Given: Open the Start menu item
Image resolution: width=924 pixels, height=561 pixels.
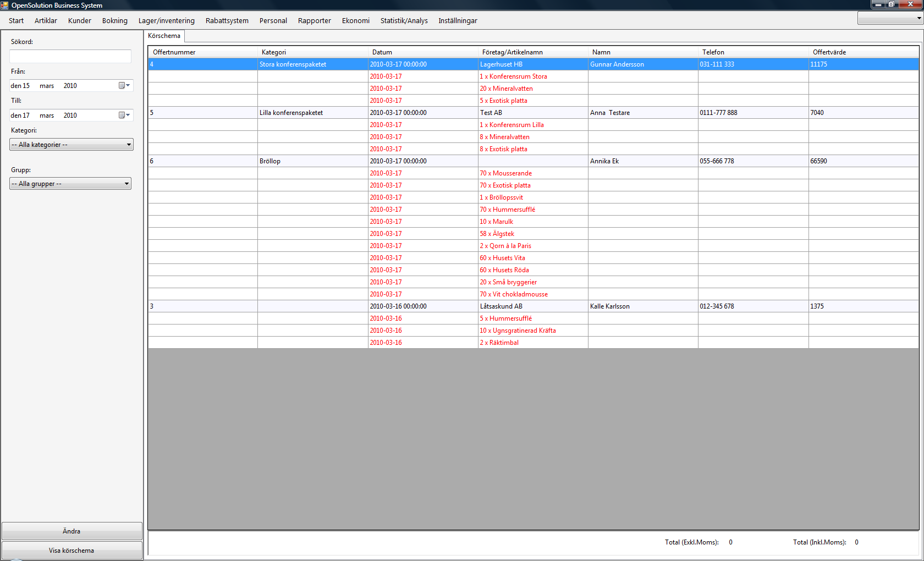Looking at the screenshot, I should click(x=16, y=20).
